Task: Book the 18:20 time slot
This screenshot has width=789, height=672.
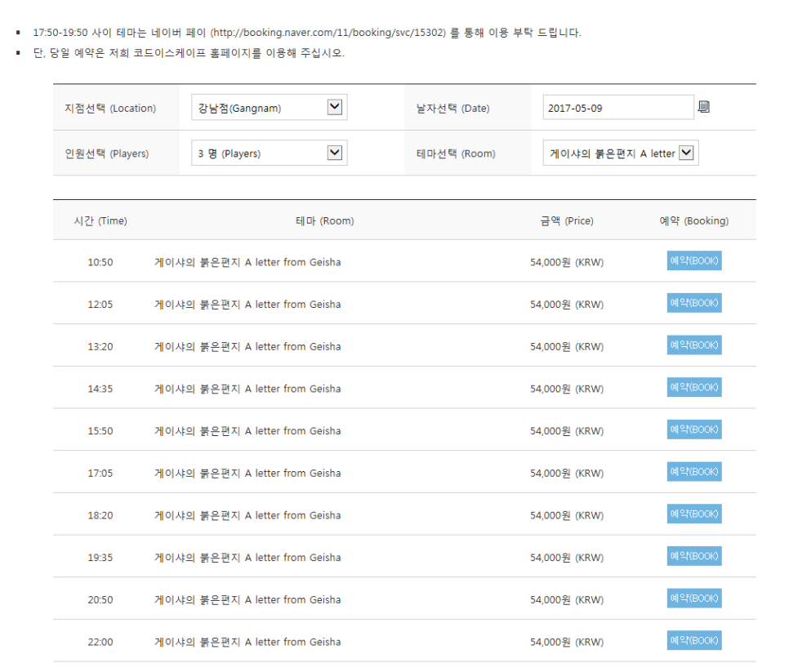Action: click(694, 514)
